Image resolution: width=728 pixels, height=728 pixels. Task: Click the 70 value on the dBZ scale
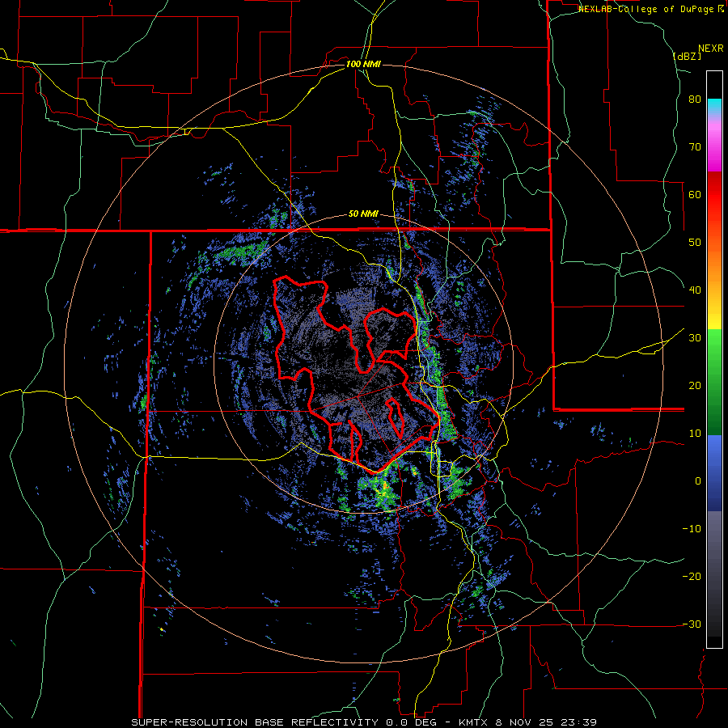[695, 146]
